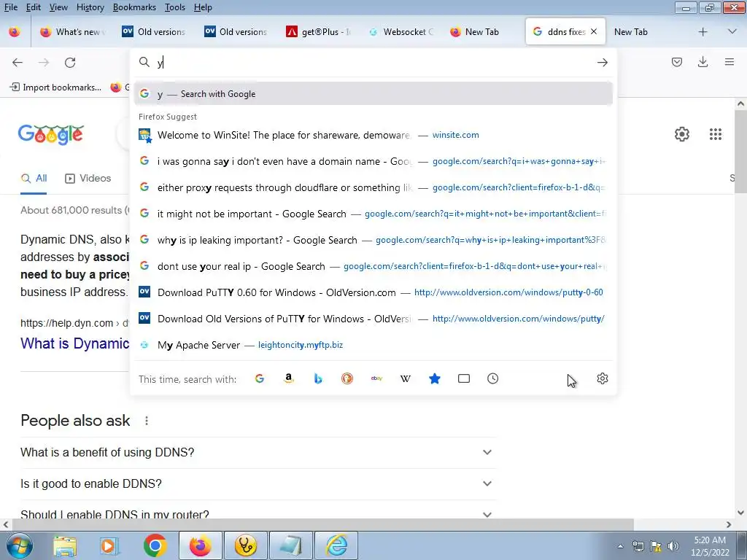Open the Edit menu

(x=34, y=7)
